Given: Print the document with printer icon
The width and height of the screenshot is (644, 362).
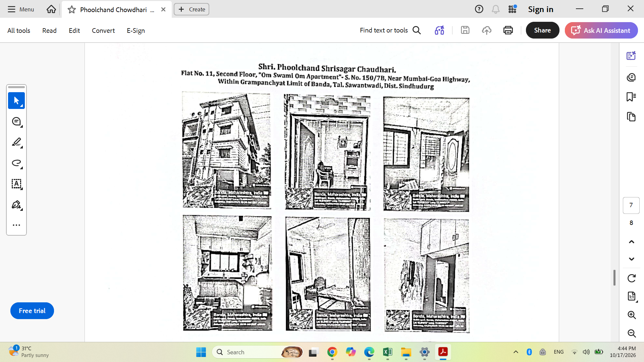Looking at the screenshot, I should click(x=508, y=30).
